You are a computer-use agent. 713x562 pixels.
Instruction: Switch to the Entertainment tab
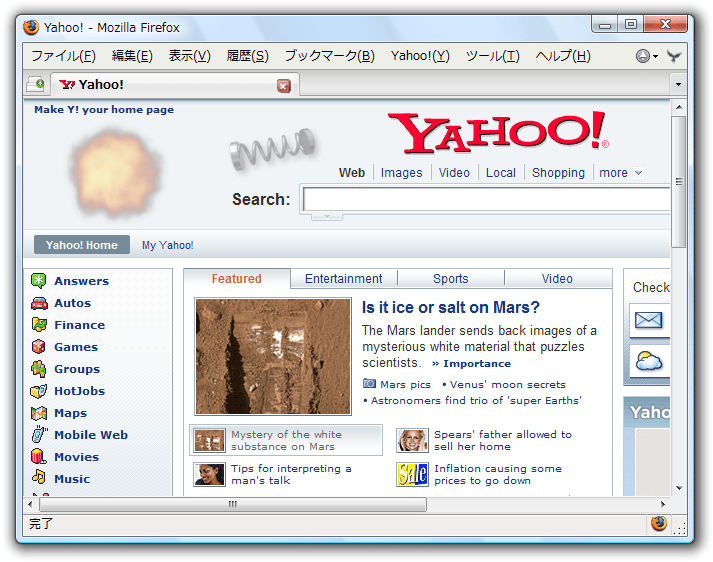pos(343,279)
